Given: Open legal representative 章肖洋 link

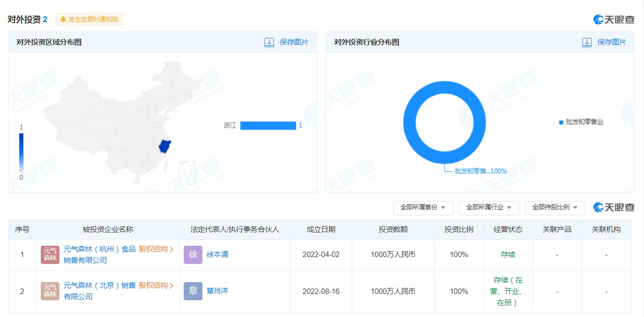Looking at the screenshot, I should 217,291.
